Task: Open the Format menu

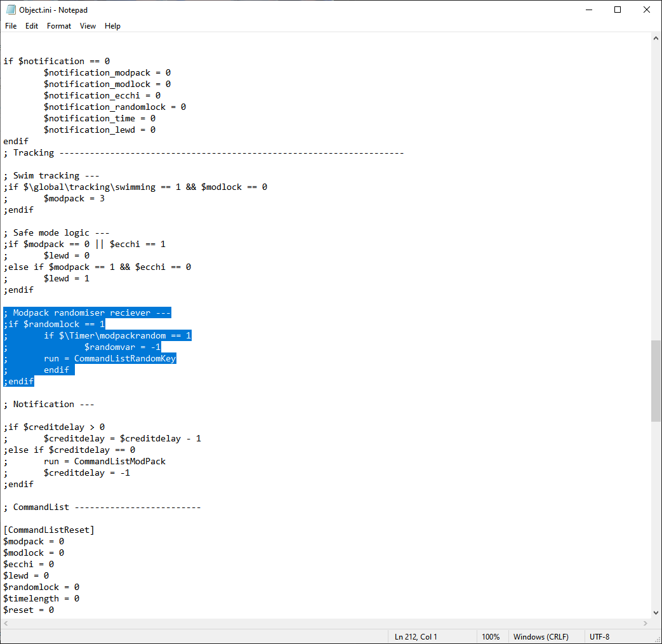Action: click(58, 26)
